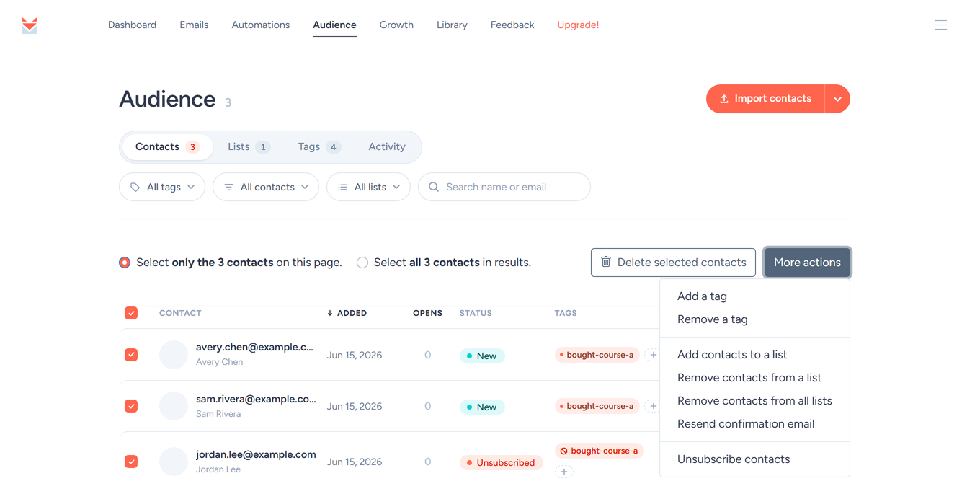Click the Import contacts button

click(765, 99)
